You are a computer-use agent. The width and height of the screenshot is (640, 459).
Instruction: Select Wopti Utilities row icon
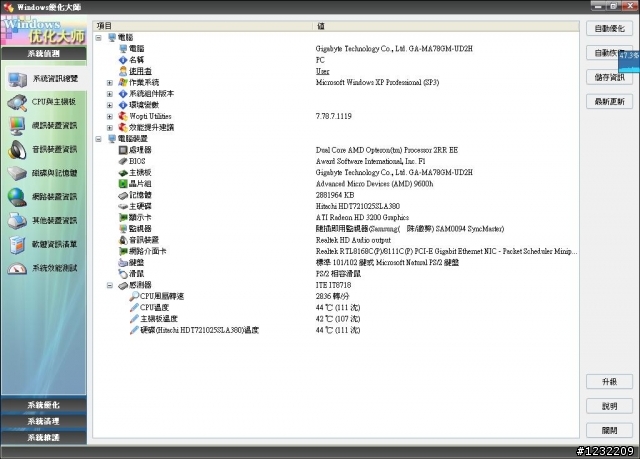pyautogui.click(x=123, y=116)
